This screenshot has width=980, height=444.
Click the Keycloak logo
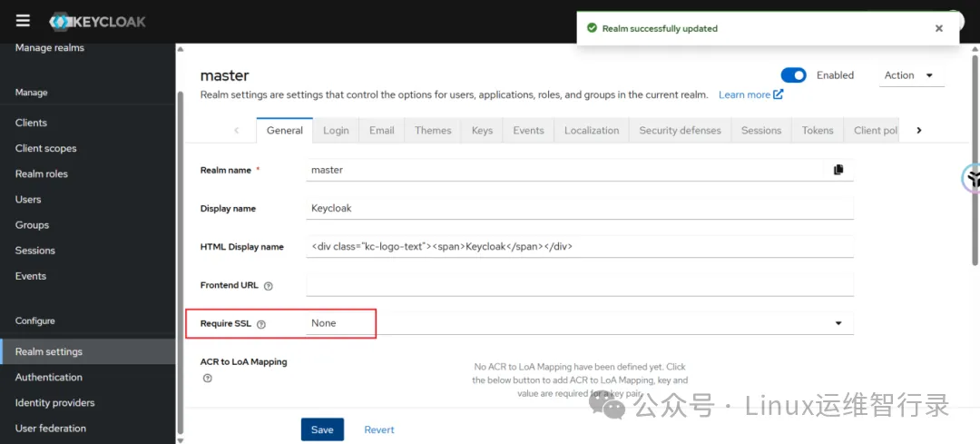pyautogui.click(x=98, y=22)
